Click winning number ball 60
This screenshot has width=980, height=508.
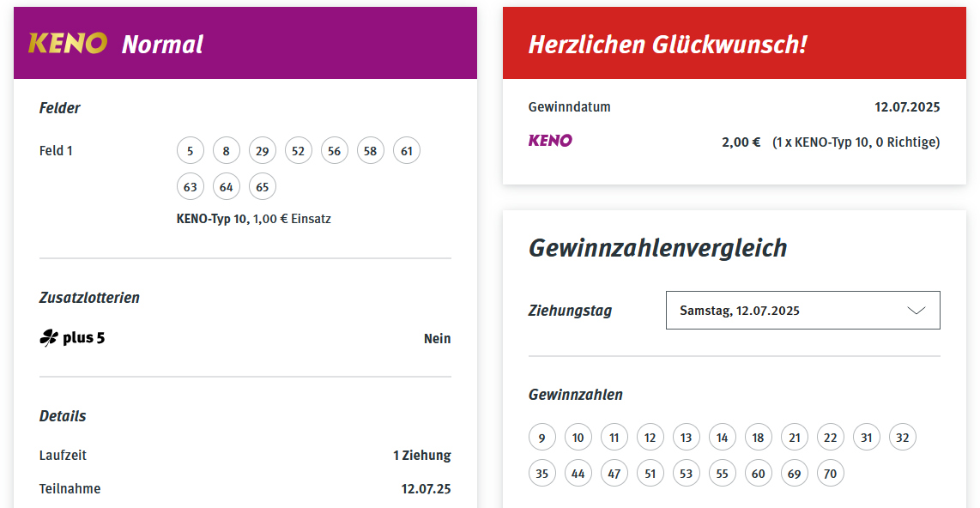point(758,473)
